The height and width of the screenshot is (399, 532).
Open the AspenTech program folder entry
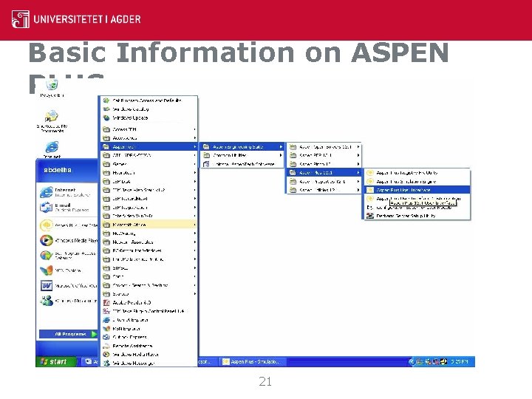(149, 146)
